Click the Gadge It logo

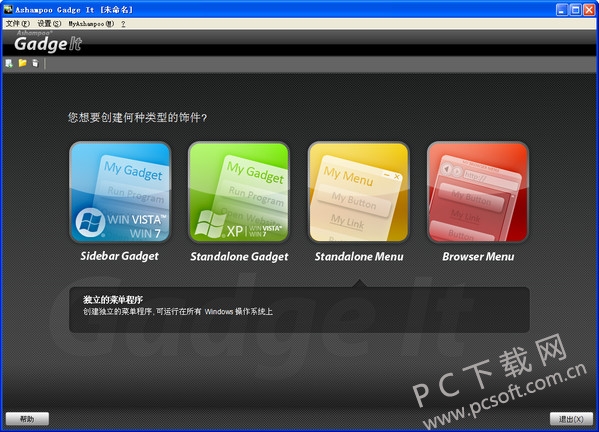[x=48, y=42]
